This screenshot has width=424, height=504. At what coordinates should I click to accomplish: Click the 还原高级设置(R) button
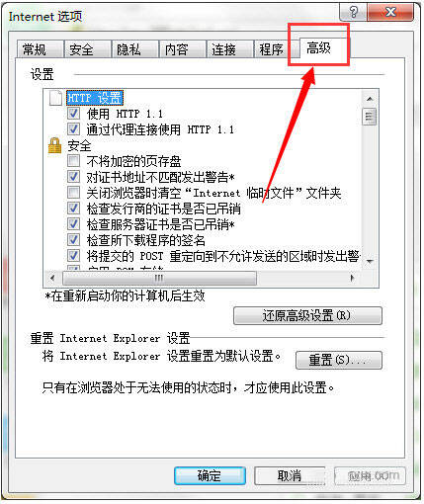(x=307, y=316)
